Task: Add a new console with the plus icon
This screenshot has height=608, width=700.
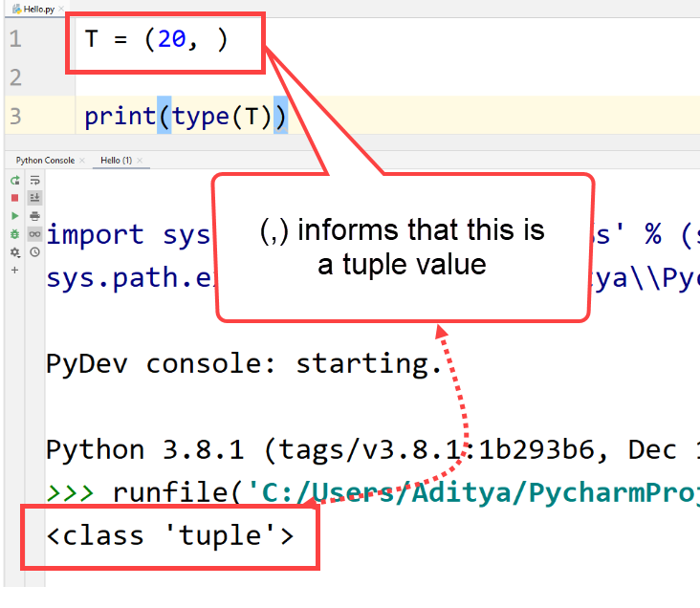Action: (x=14, y=271)
